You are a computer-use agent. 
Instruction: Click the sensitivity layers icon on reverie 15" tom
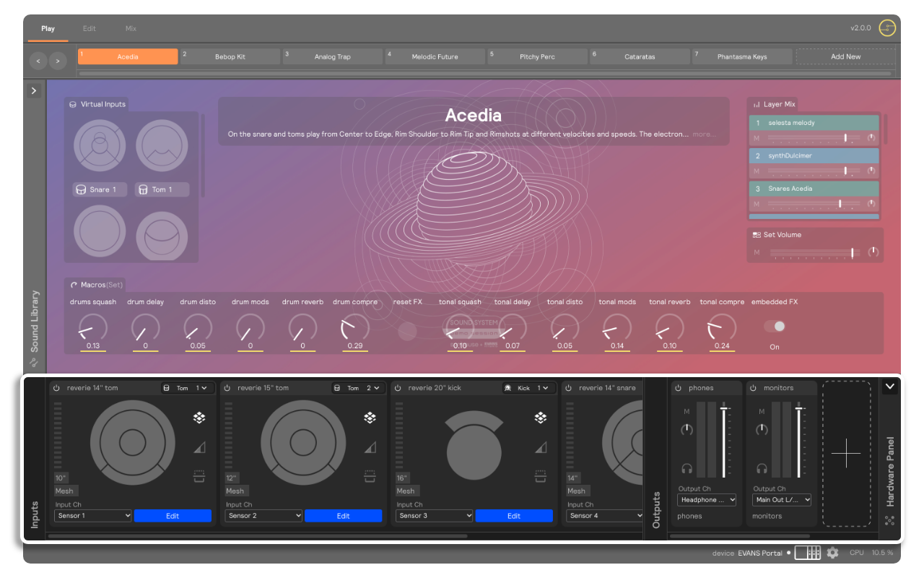coord(370,418)
